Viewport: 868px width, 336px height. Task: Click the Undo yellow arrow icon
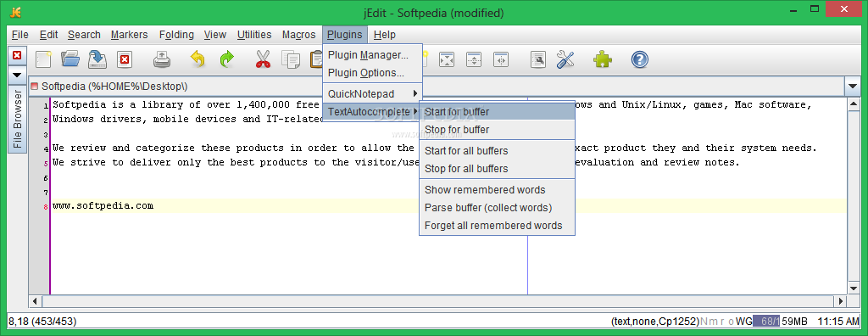pos(198,59)
